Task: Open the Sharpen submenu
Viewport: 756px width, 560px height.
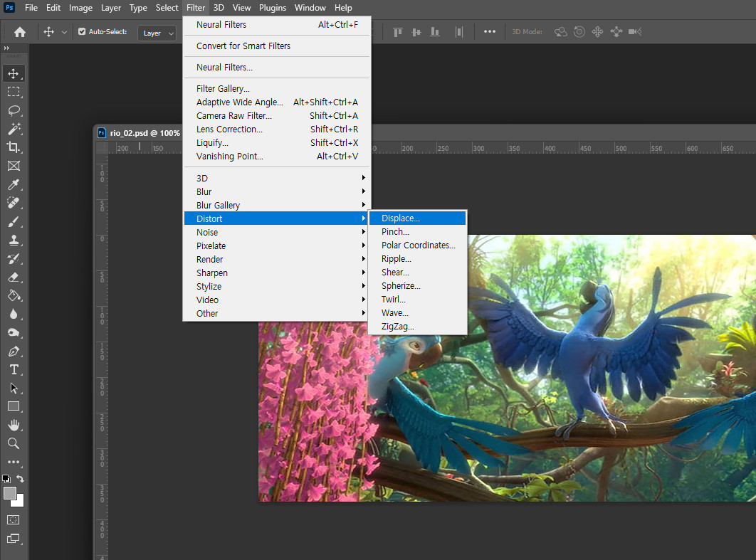Action: (277, 273)
